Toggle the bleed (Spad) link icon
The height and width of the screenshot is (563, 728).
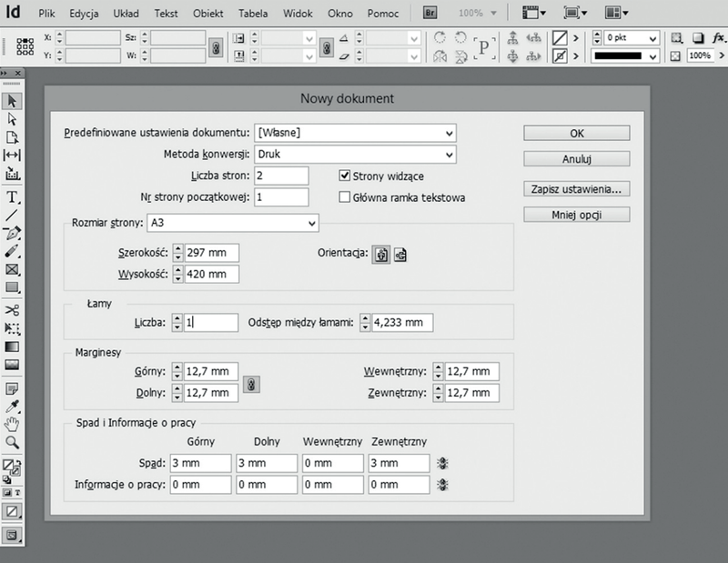[x=443, y=463]
